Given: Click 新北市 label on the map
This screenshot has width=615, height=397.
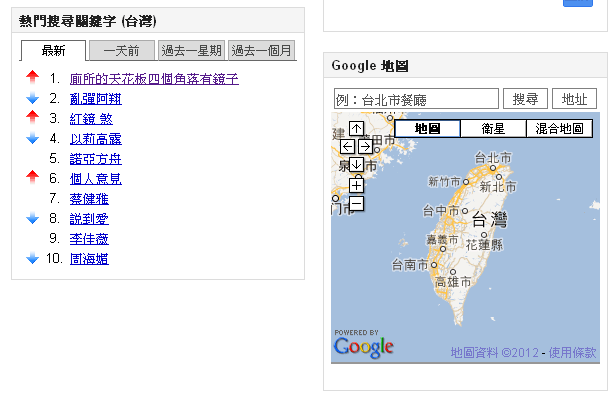Looking at the screenshot, I should pyautogui.click(x=498, y=187).
